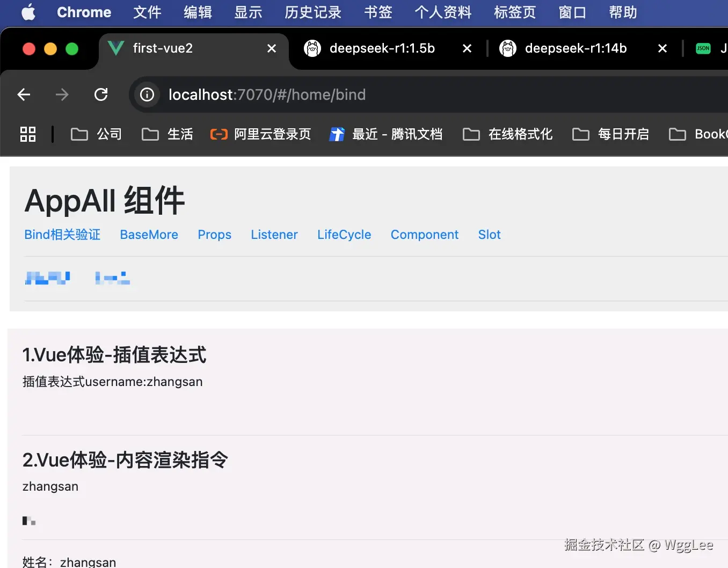Image resolution: width=728 pixels, height=568 pixels.
Task: Open the 显示 menu
Action: pos(248,12)
